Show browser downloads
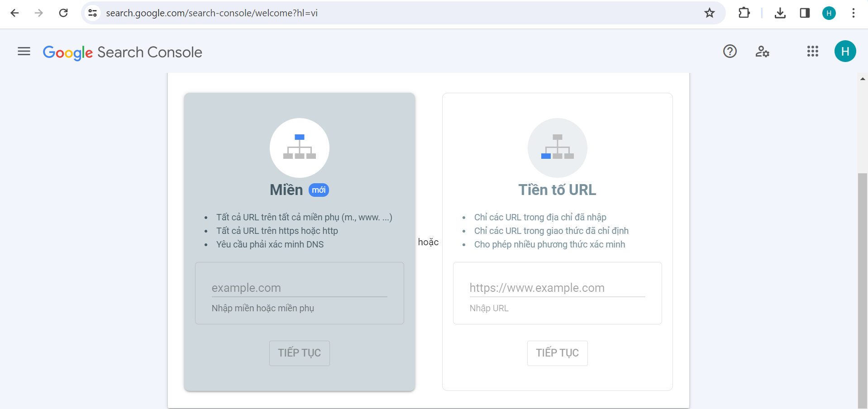868x409 pixels. [x=780, y=13]
